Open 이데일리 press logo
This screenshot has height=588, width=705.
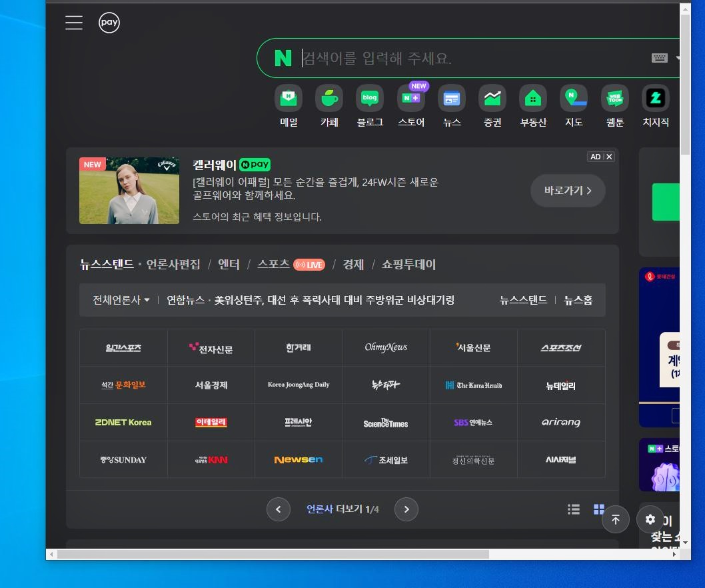(211, 423)
